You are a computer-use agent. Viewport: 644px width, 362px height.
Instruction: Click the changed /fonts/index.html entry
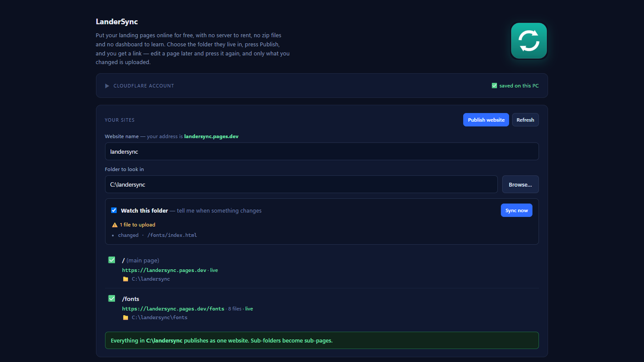pos(157,235)
